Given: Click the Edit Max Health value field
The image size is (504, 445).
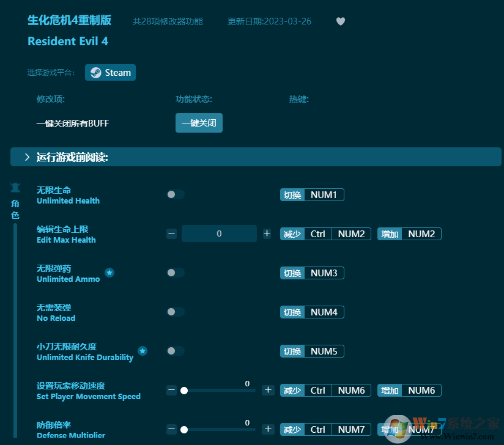Looking at the screenshot, I should coord(219,234).
